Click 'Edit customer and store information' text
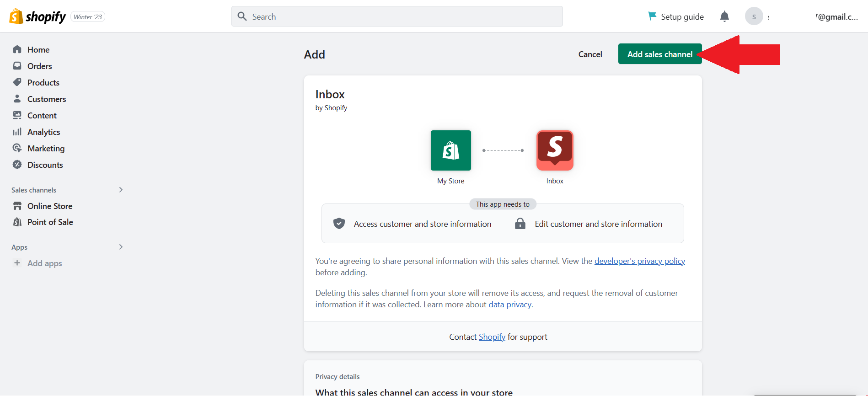This screenshot has width=868, height=396. pos(599,224)
